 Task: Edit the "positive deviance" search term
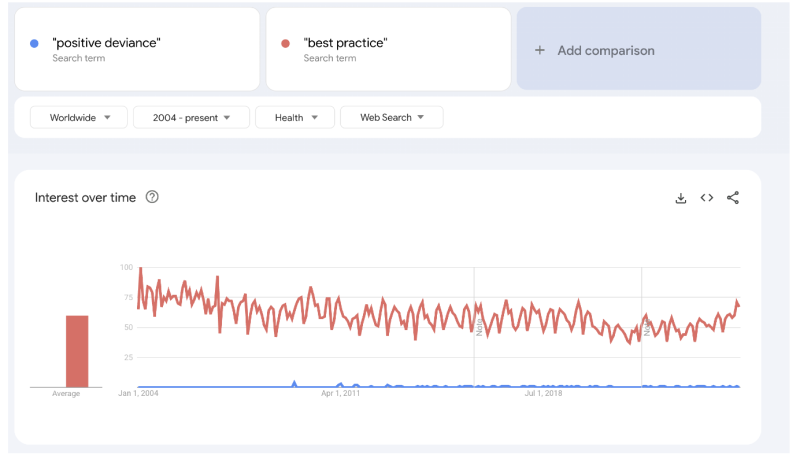[106, 43]
